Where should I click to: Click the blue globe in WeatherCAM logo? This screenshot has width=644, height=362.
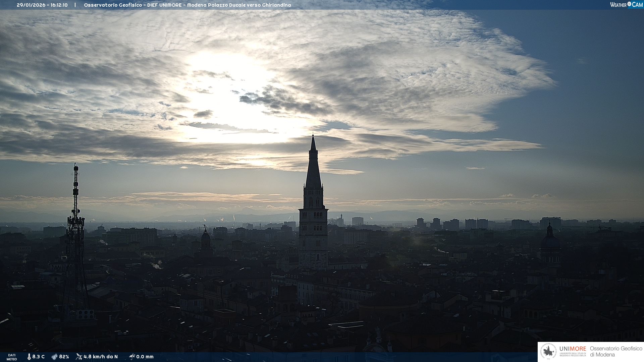coord(629,4)
